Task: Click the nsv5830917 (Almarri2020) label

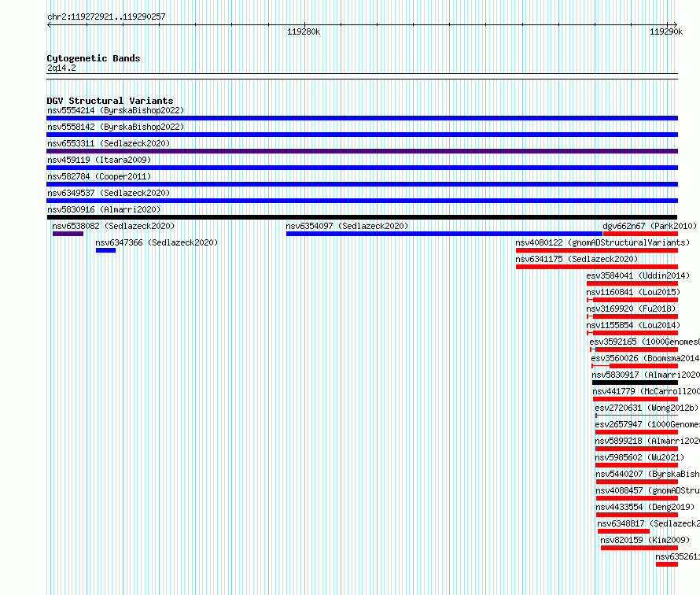Action: 646,375
